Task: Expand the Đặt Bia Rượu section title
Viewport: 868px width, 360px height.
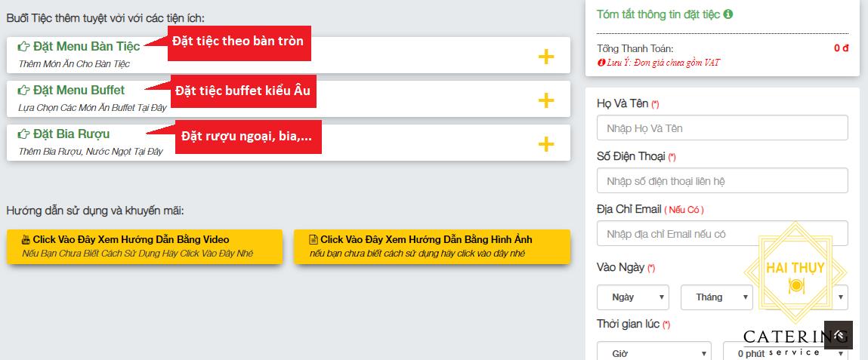Action: 71,134
